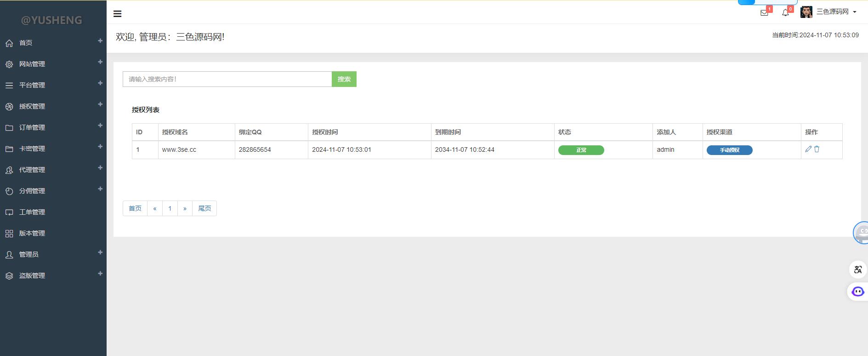Screen dimensions: 868x356
Task: Expand the 授权管理 plus expander
Action: click(x=100, y=104)
